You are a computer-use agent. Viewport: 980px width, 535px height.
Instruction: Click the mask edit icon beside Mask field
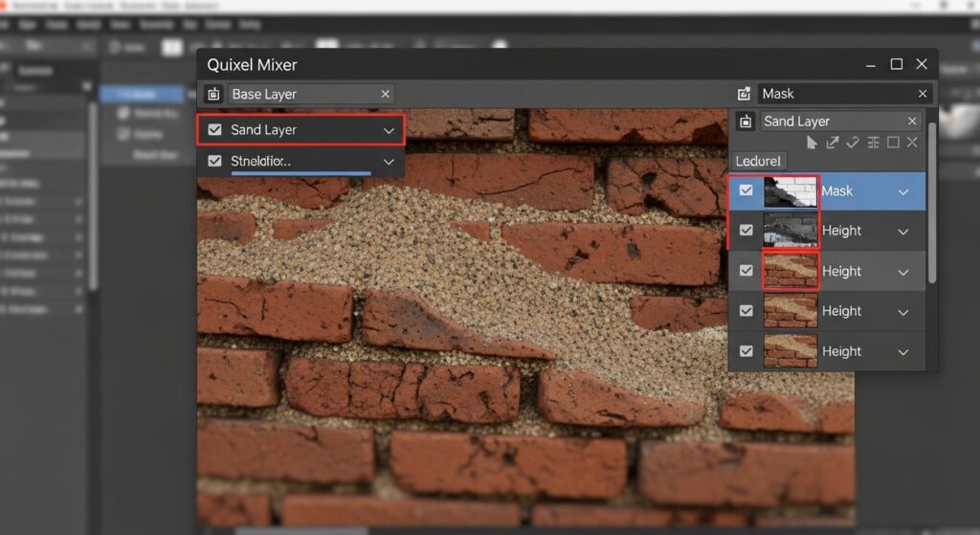(x=745, y=94)
